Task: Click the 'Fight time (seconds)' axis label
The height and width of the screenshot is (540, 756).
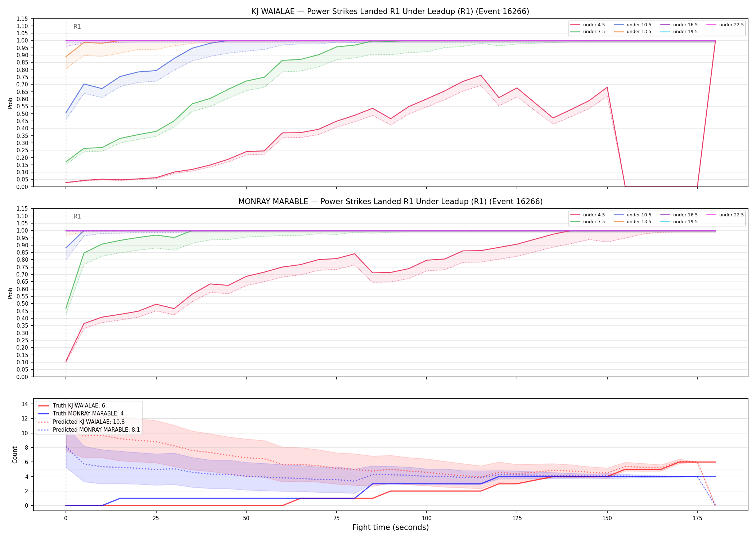Action: coord(391,527)
